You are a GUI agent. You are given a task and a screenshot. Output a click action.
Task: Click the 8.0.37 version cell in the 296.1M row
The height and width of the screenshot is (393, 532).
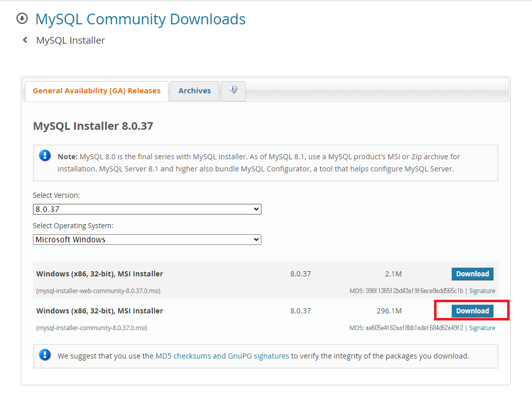click(x=301, y=311)
